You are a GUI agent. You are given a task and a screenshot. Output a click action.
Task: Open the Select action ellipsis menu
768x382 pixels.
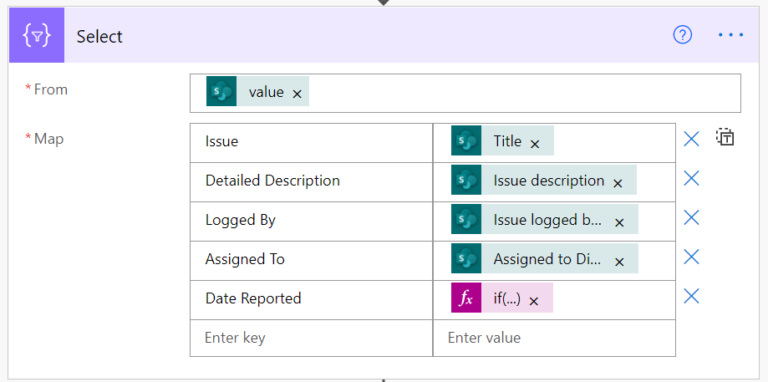(731, 35)
